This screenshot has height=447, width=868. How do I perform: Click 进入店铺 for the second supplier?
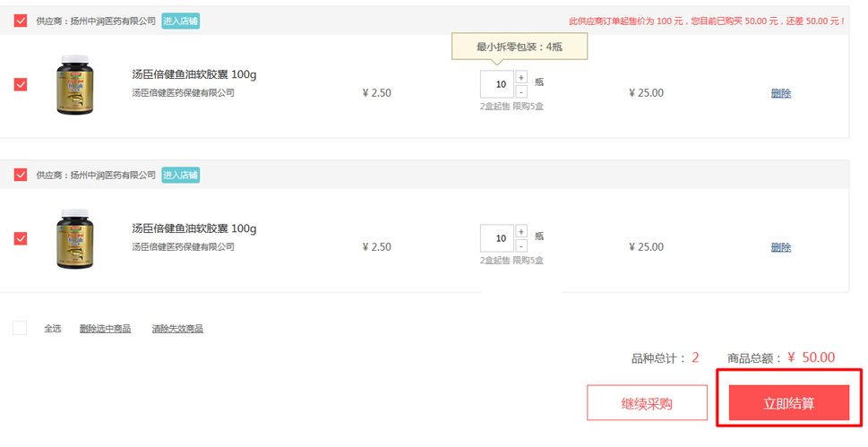(180, 175)
